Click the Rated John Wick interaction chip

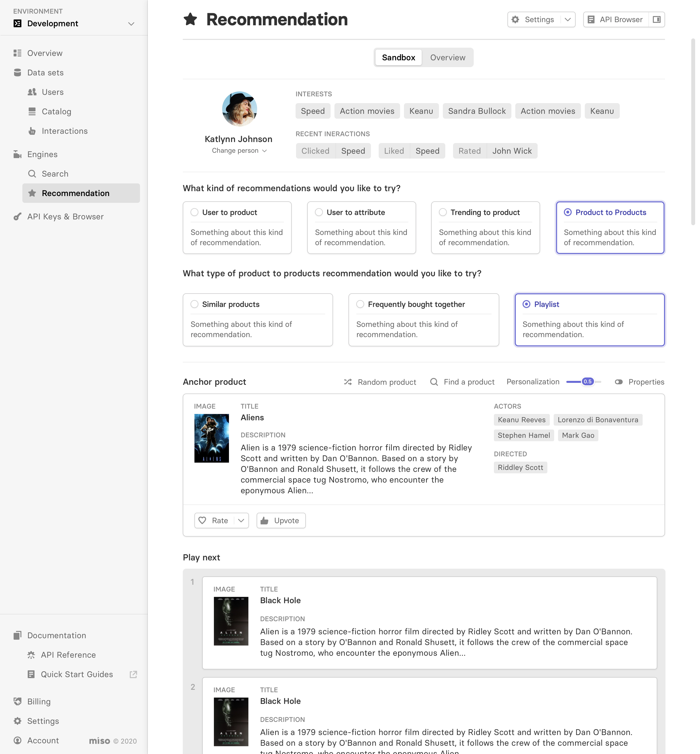tap(495, 151)
